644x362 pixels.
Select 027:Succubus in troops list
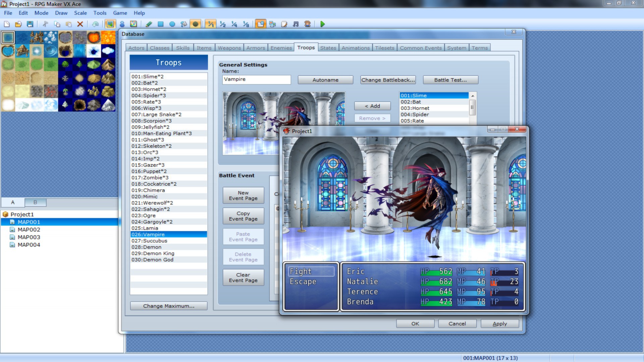[x=168, y=240]
